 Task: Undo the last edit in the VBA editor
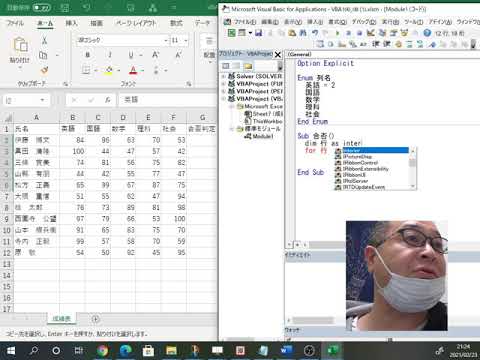click(x=315, y=33)
